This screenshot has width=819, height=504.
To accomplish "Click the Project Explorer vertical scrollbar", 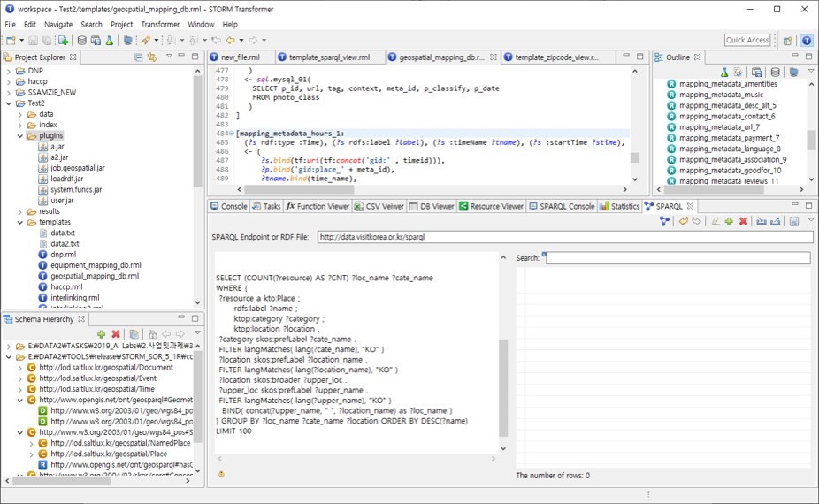I will [197, 131].
